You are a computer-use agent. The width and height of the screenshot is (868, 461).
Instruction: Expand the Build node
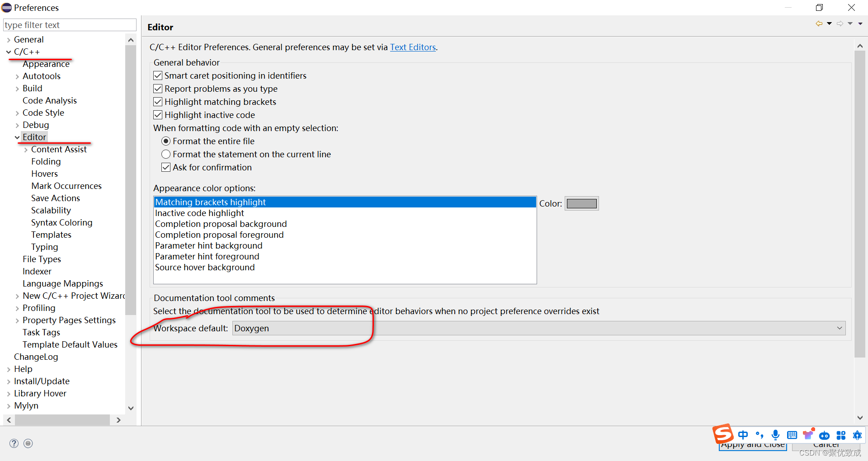click(17, 89)
